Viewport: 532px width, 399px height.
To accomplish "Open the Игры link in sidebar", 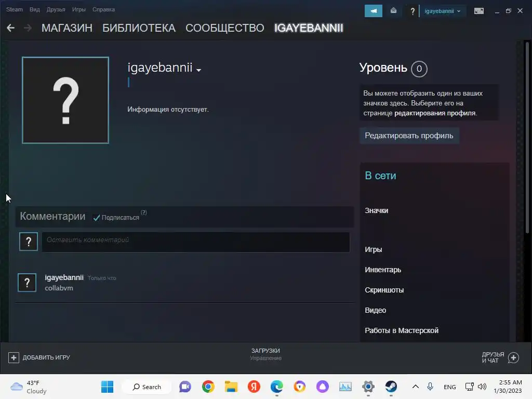I will pos(373,249).
